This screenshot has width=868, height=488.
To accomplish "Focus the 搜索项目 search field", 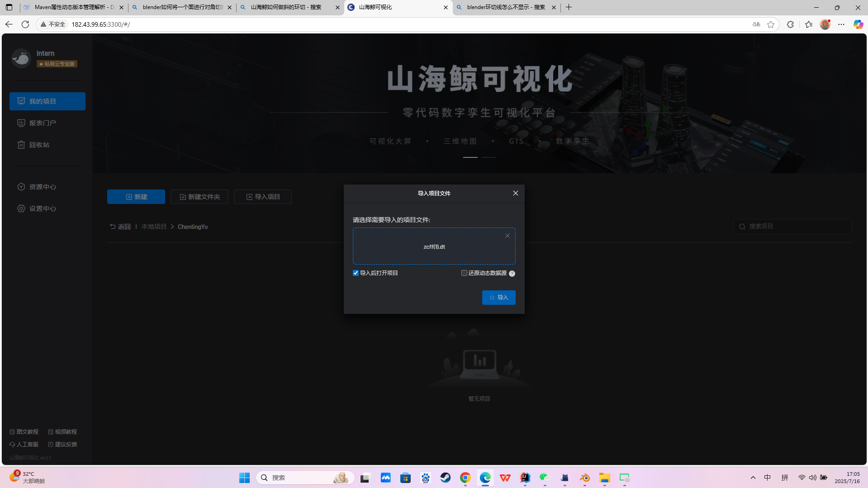I will point(792,226).
